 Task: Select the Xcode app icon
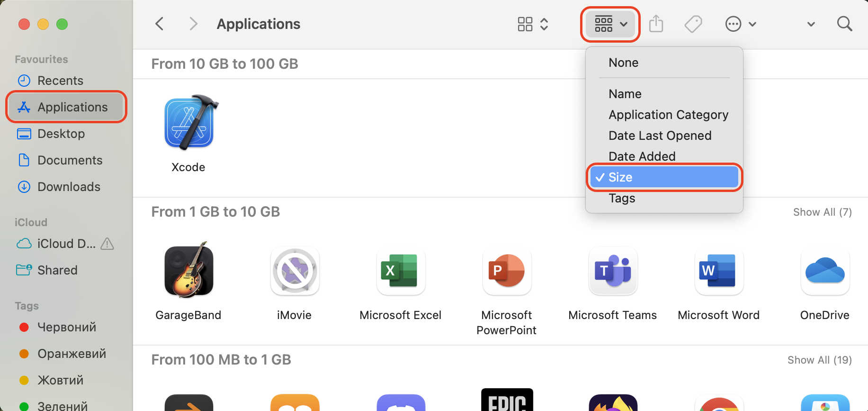pyautogui.click(x=189, y=123)
